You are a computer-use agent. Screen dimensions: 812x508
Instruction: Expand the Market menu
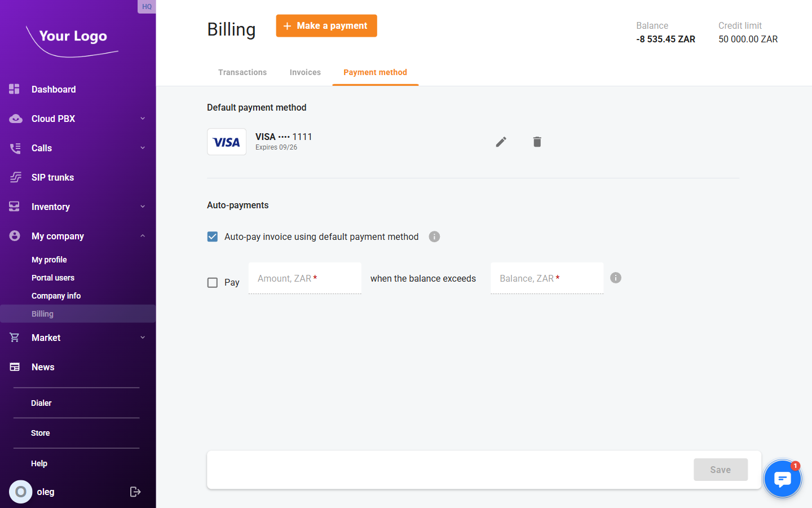click(x=142, y=338)
